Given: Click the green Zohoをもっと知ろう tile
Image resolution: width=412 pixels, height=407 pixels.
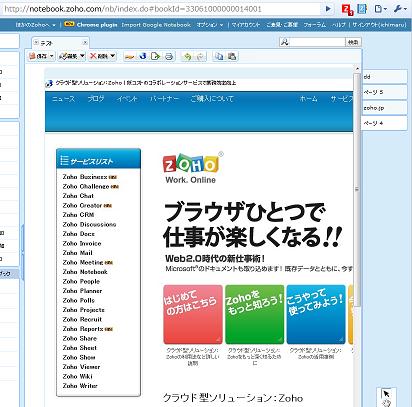Looking at the screenshot, I should pos(255,314).
